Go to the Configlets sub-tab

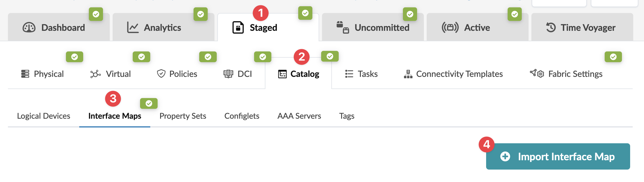click(x=242, y=116)
